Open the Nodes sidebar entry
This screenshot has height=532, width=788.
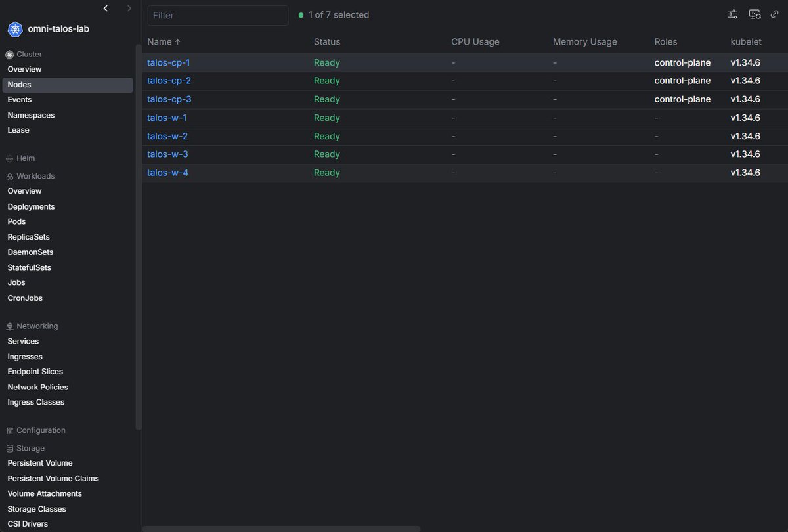19,84
